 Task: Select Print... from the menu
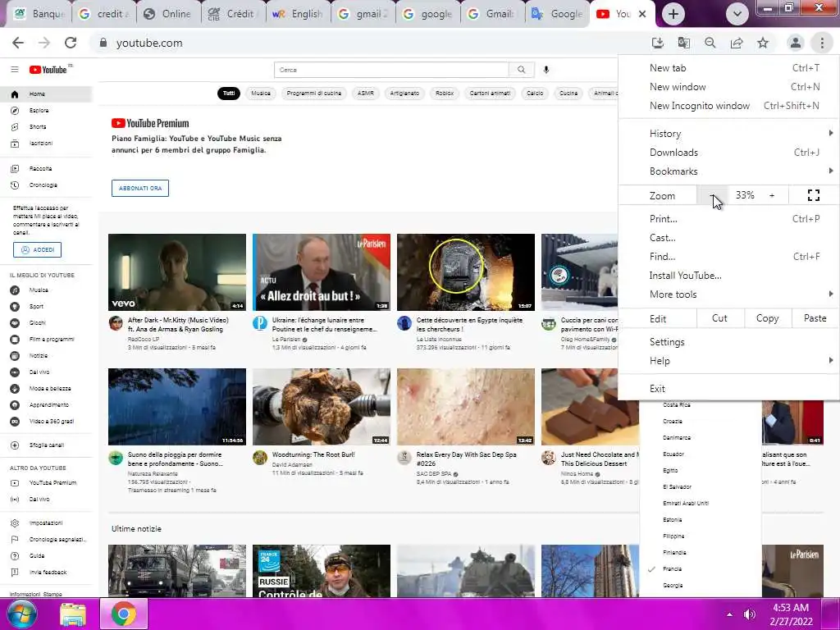[x=729, y=218]
